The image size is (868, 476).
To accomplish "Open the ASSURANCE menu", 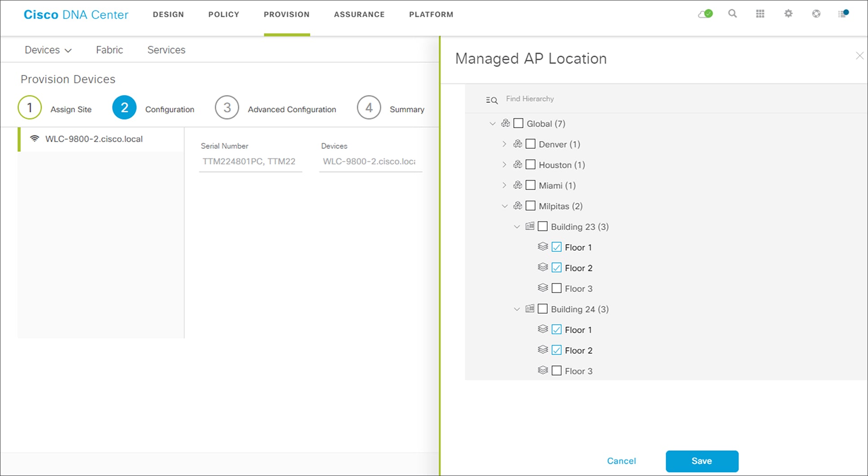I will tap(359, 14).
